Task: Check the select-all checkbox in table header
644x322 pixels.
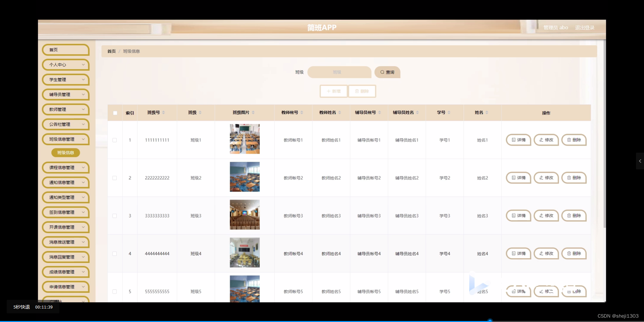Action: coord(115,113)
